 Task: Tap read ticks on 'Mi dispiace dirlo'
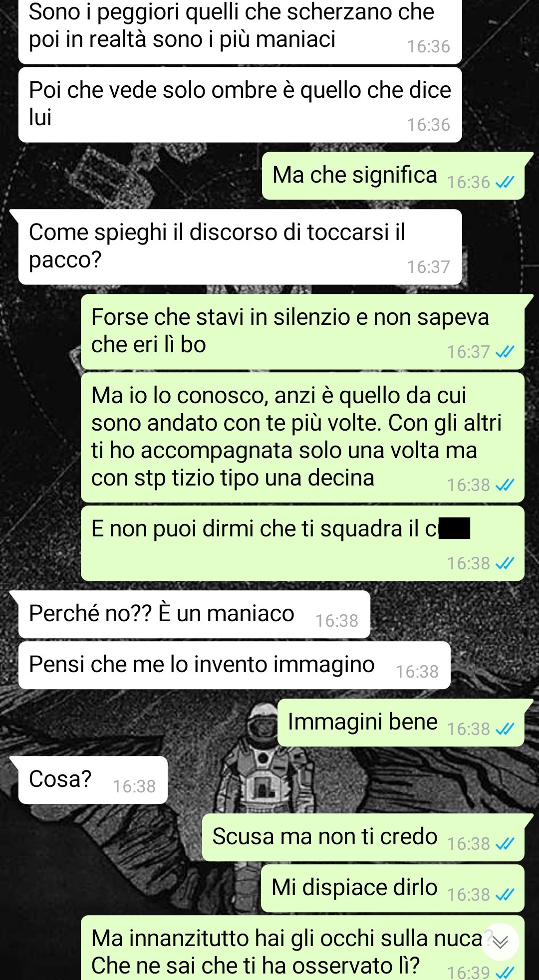click(505, 895)
